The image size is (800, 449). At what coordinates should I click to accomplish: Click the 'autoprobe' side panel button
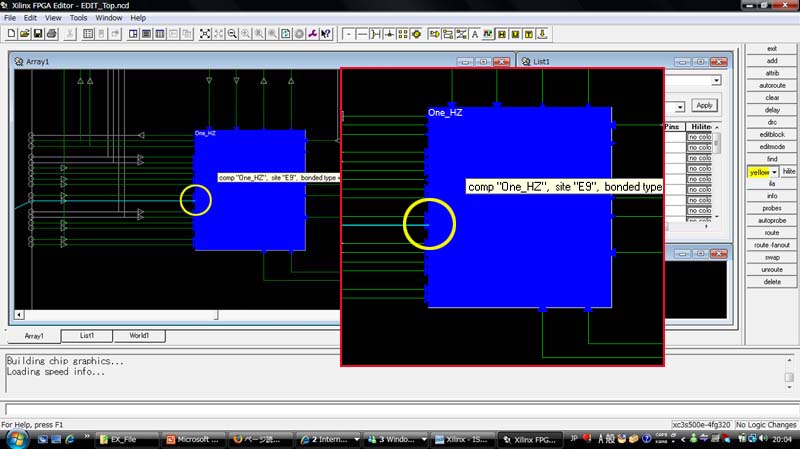[x=771, y=220]
